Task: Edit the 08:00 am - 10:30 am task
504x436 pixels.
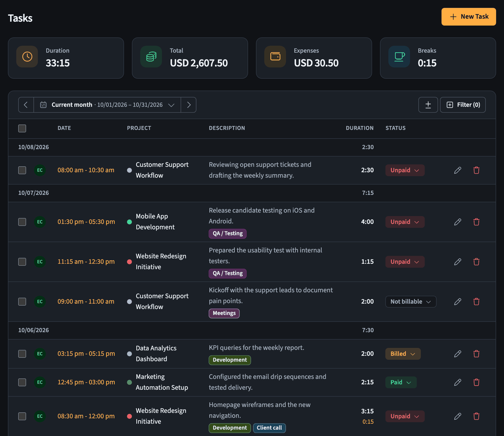Action: point(458,170)
